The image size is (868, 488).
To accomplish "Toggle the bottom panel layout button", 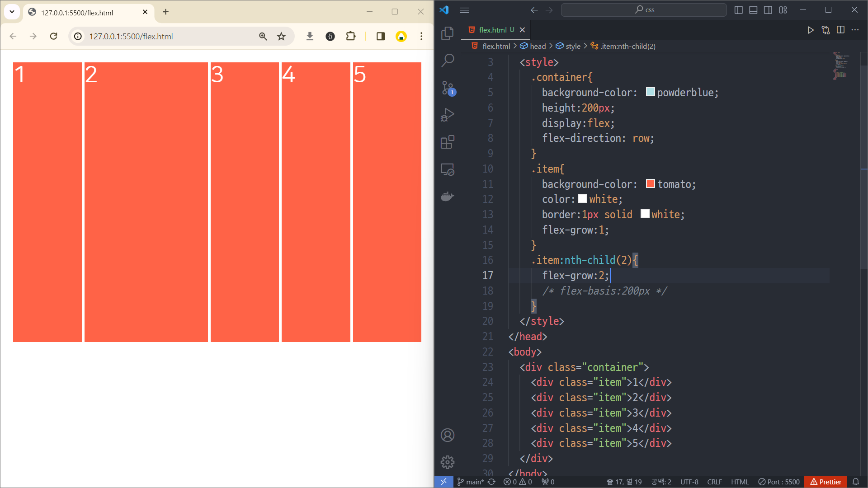I will [x=753, y=10].
